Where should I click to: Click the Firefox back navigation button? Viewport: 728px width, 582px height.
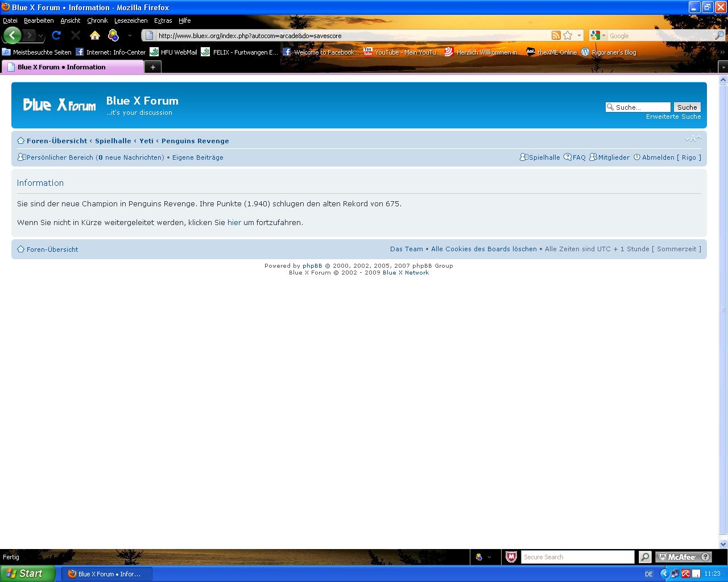point(12,35)
